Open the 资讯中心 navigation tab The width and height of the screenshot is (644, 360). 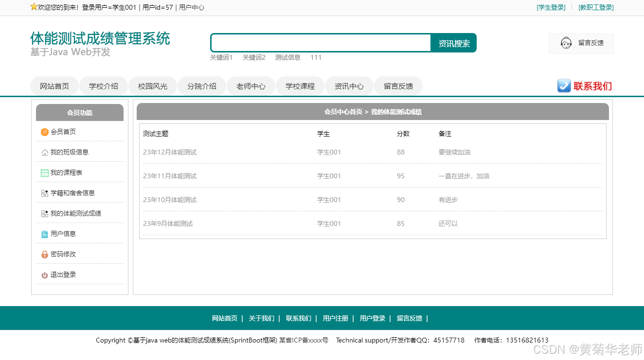tap(349, 86)
